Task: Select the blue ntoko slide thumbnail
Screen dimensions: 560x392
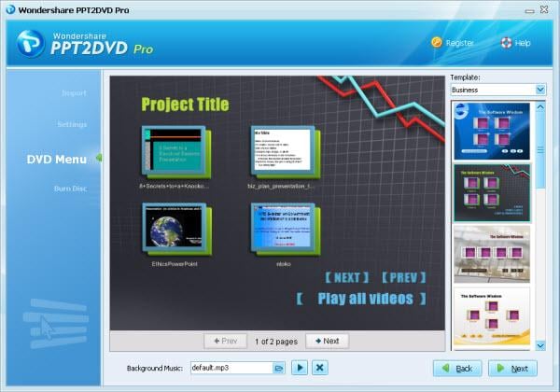Action: click(x=286, y=229)
